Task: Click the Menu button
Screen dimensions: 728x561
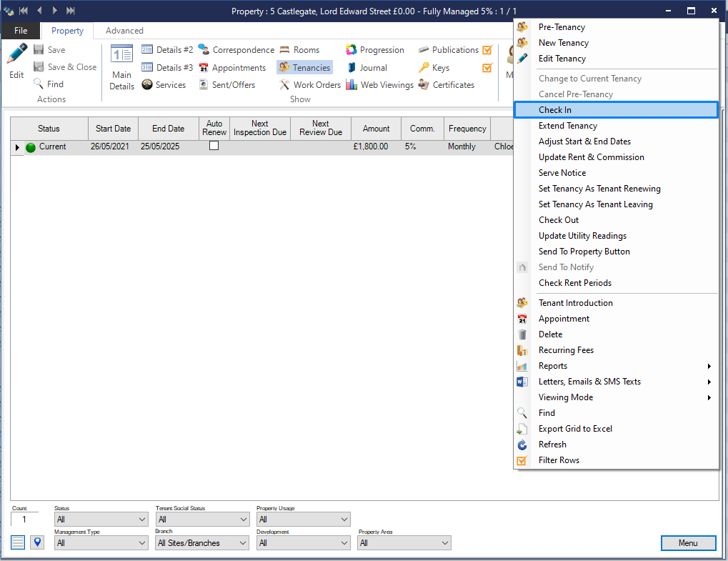Action: pos(688,543)
